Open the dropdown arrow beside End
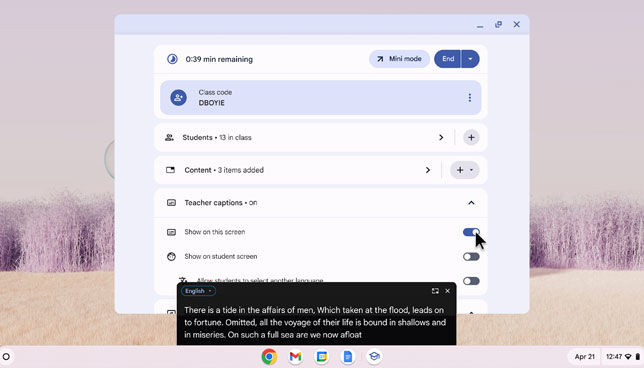Viewport: 644px width, 368px height. [470, 59]
